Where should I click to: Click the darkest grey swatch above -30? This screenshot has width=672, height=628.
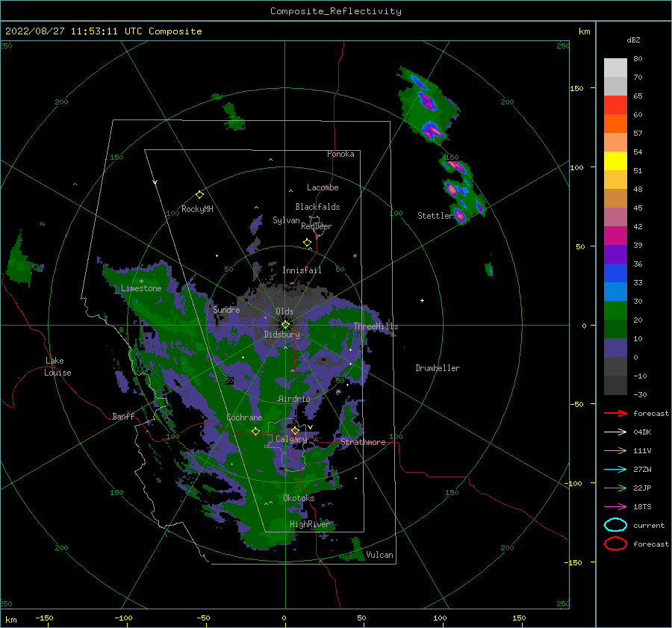pos(615,385)
